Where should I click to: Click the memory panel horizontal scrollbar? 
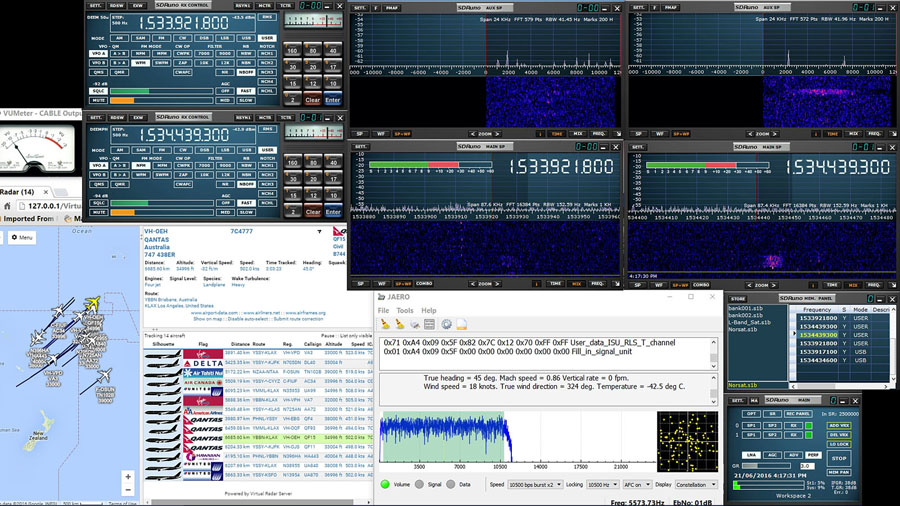[838, 387]
